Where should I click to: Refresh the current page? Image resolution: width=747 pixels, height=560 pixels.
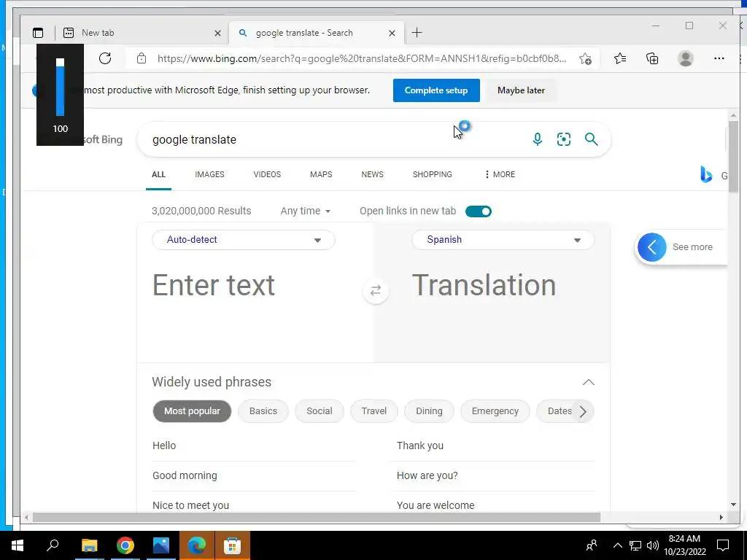point(105,58)
